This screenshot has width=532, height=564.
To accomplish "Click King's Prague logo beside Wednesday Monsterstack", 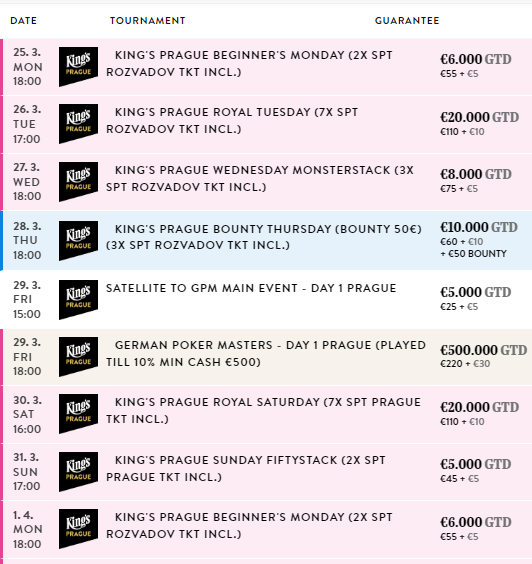I will pyautogui.click(x=78, y=182).
